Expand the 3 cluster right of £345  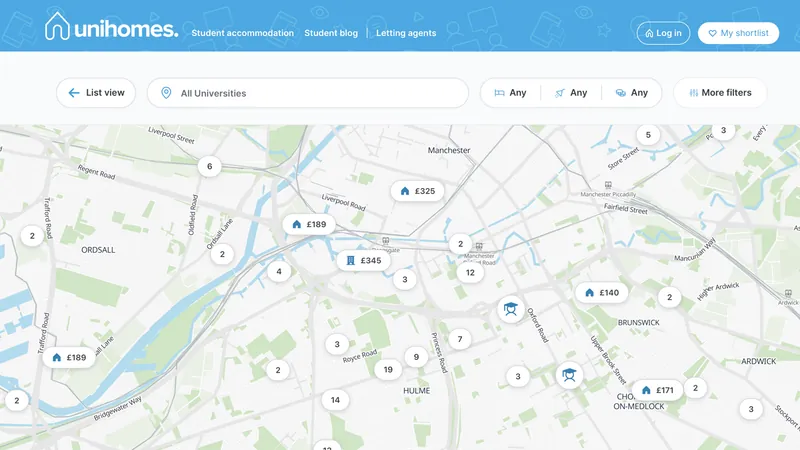click(405, 279)
